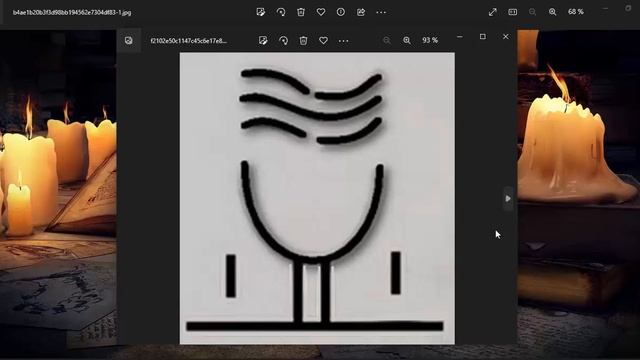Delete the photo in back Photos window
Viewport: 640px width, 360px height.
pos(301,12)
